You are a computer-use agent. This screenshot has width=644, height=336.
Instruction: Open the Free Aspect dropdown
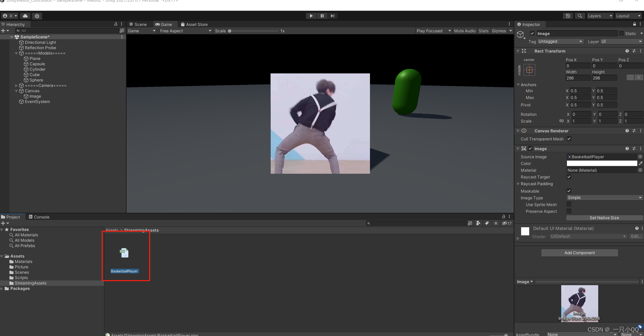coord(186,31)
